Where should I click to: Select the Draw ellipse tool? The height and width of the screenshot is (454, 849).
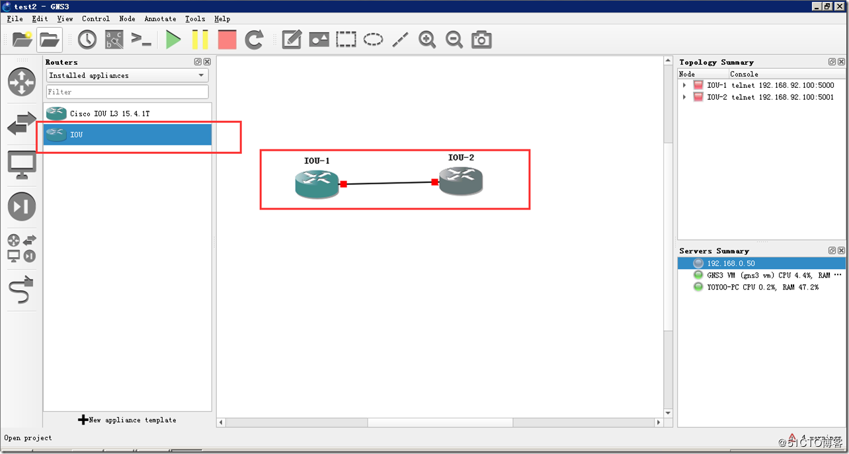373,40
